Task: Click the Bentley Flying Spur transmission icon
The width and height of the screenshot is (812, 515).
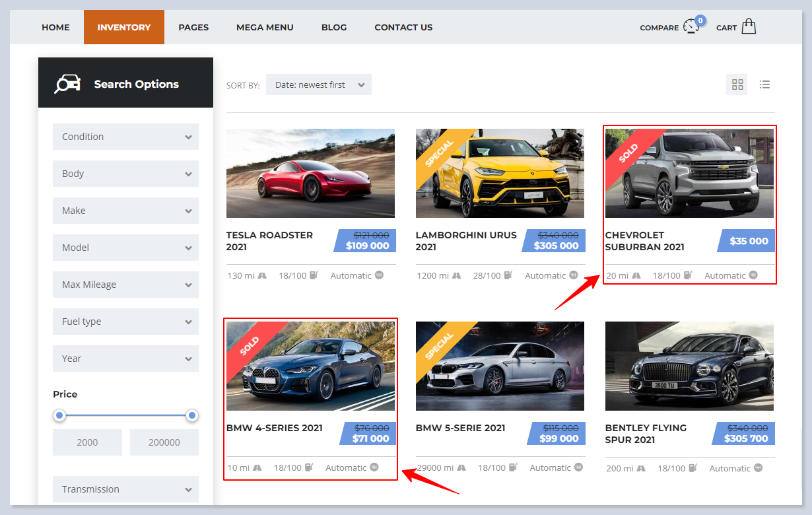Action: pyautogui.click(x=758, y=468)
